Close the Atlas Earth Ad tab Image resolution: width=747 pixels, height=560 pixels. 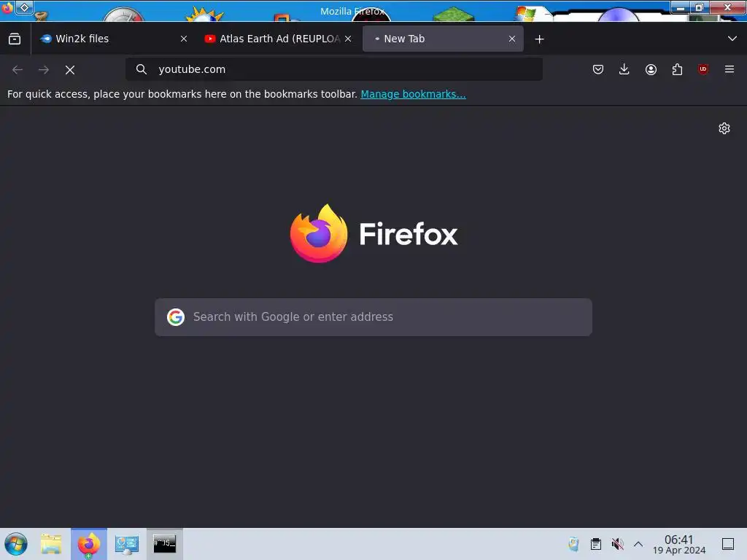point(348,39)
